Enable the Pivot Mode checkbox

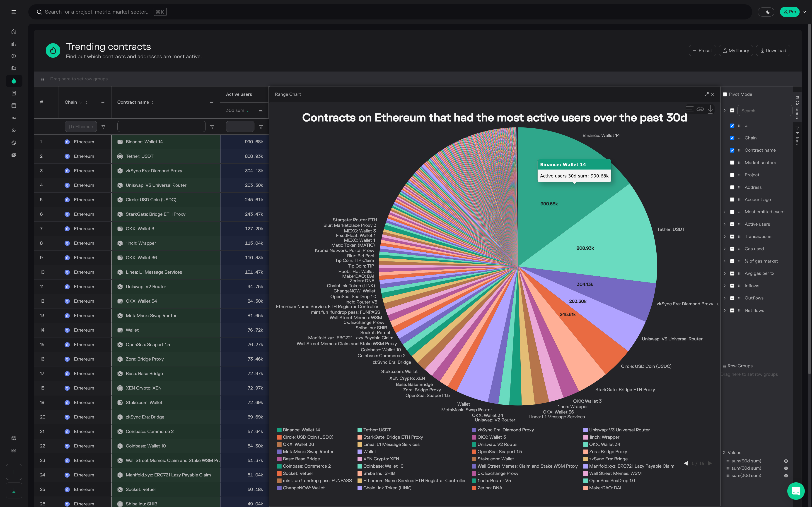pos(725,94)
